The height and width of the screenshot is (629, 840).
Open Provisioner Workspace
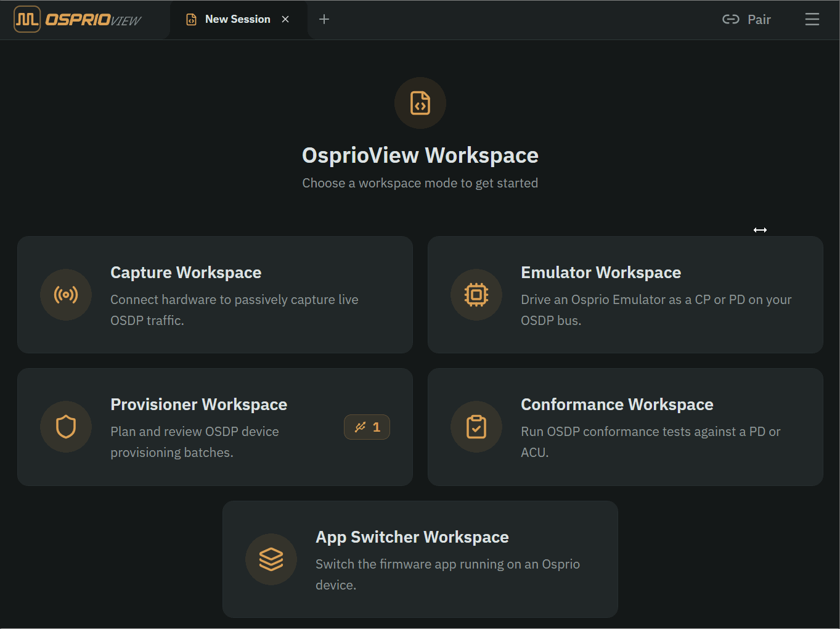click(x=215, y=427)
